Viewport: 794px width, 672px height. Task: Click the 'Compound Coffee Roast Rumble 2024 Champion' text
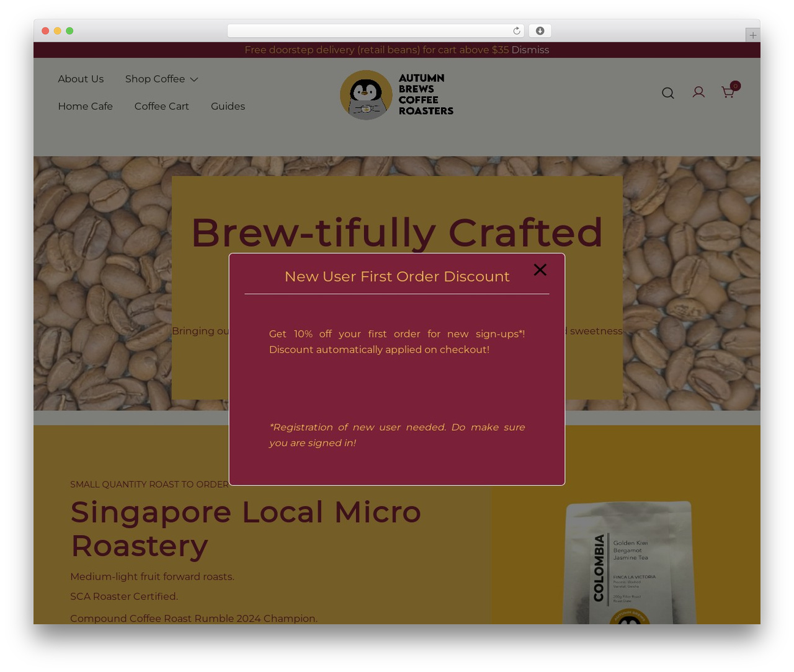pos(194,618)
